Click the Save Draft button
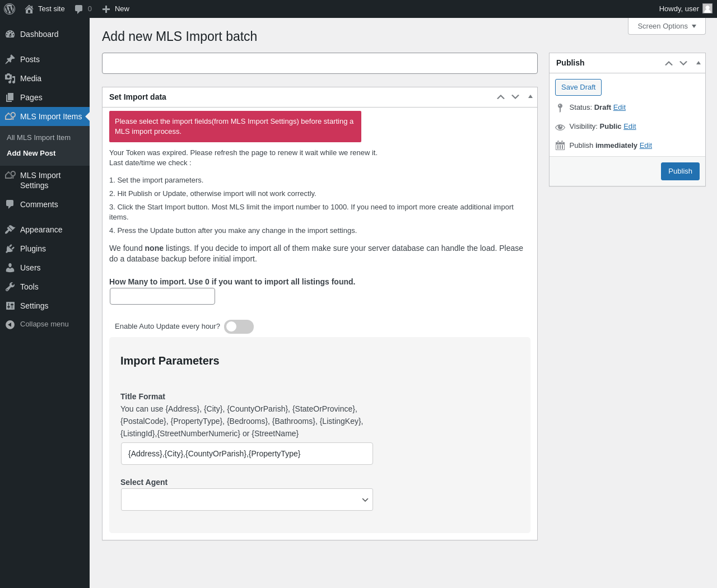This screenshot has width=717, height=588. [x=578, y=87]
